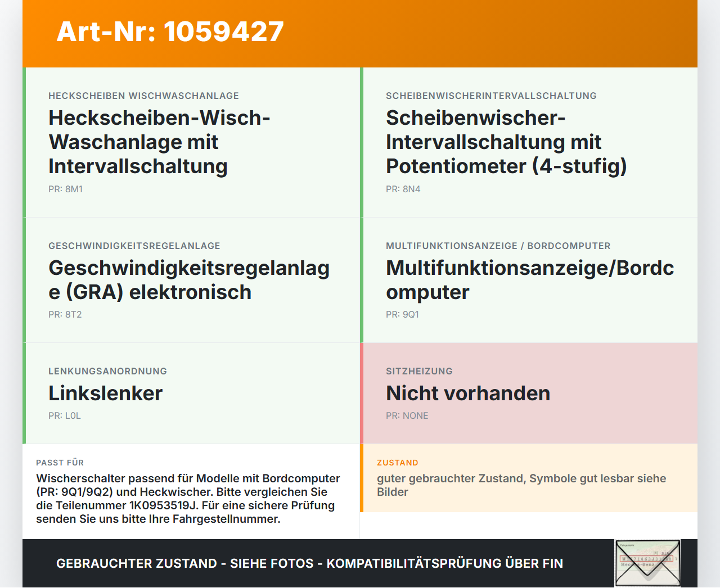The width and height of the screenshot is (720, 588).
Task: Select the ZUSTAND section label
Action: coord(397,463)
